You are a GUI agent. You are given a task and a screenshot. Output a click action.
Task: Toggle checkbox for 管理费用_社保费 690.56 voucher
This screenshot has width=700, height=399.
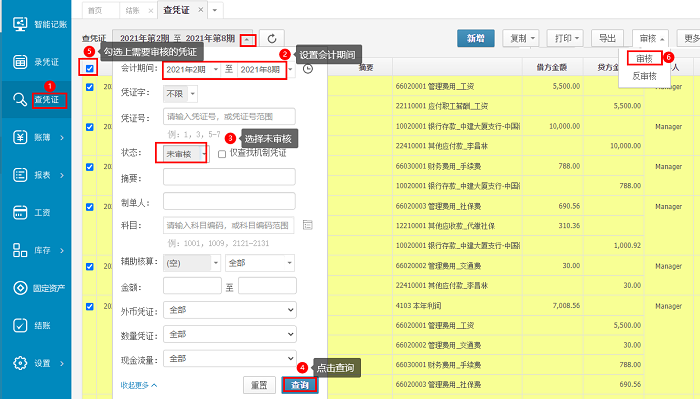pyautogui.click(x=90, y=207)
